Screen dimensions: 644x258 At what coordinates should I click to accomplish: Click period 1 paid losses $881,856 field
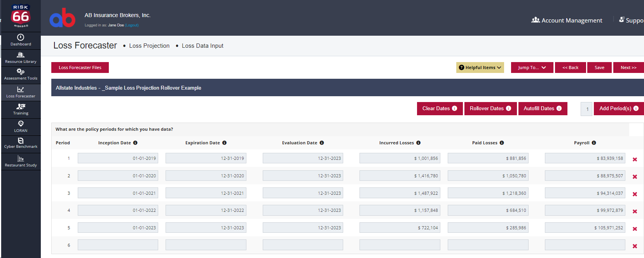point(488,158)
